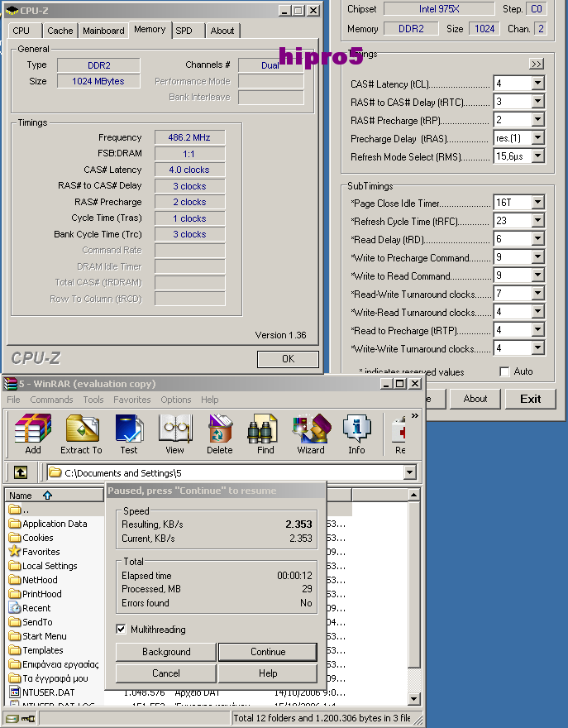Open the Refresh Mode Select (RMS) dropdown
The height and width of the screenshot is (728, 568).
point(538,156)
